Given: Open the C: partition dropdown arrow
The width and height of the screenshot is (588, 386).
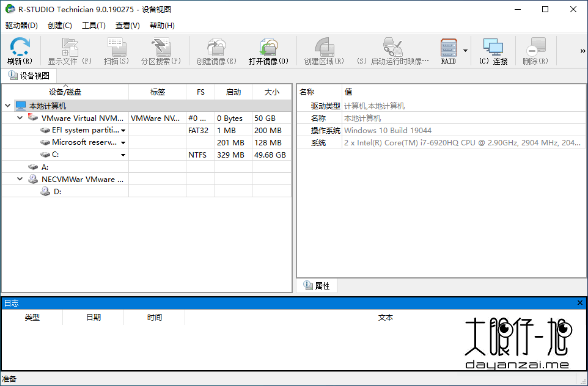Looking at the screenshot, I should click(123, 155).
